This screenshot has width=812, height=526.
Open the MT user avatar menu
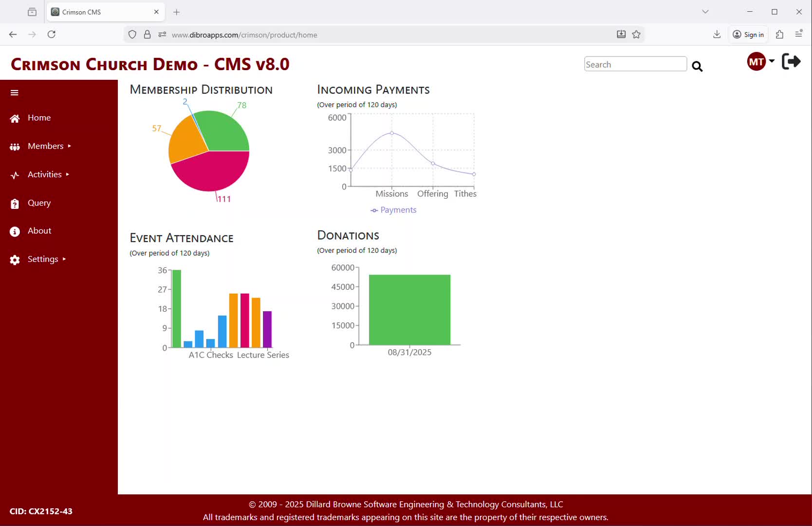click(x=760, y=62)
